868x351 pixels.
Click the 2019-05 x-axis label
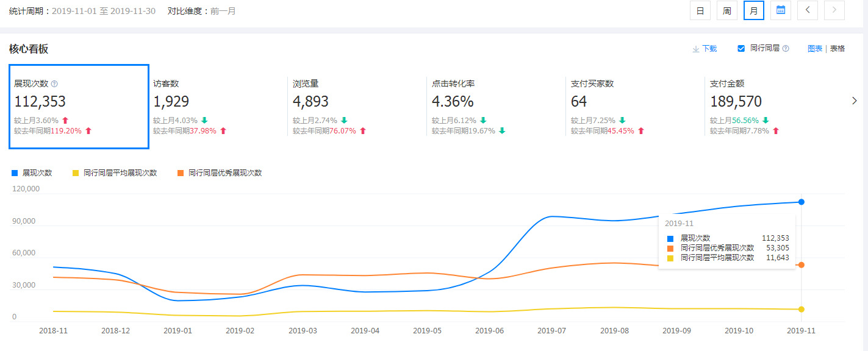(x=427, y=330)
